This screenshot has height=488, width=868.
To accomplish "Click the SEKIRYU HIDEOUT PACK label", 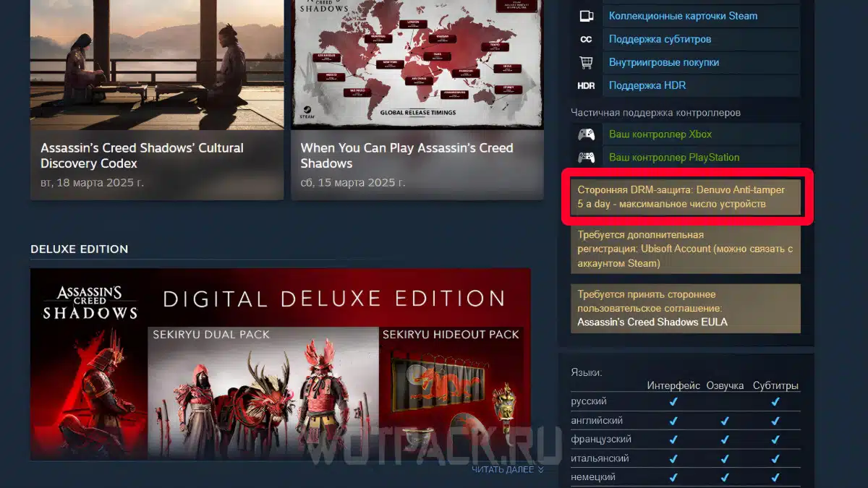I will tap(452, 335).
